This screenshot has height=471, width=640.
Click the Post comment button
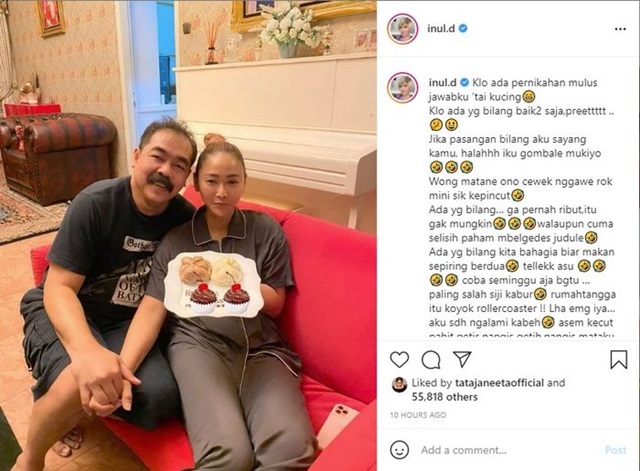coord(615,450)
